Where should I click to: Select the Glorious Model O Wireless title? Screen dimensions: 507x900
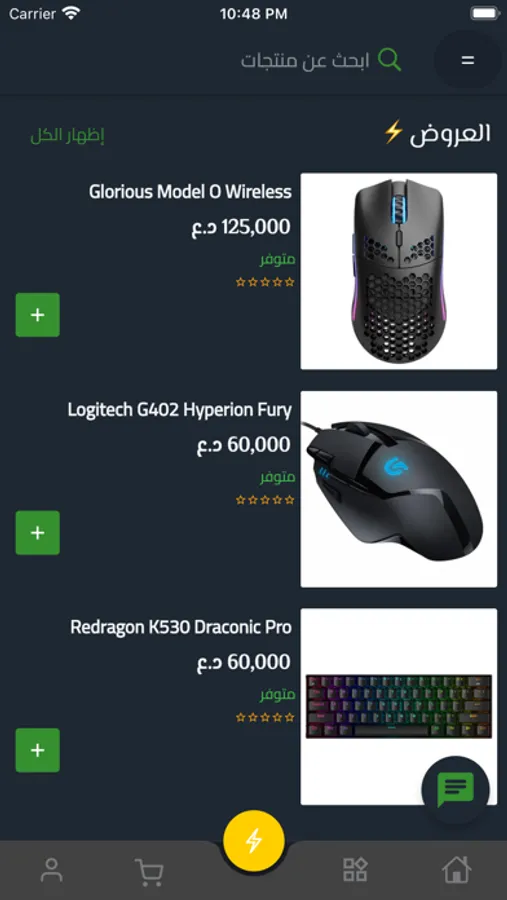point(190,192)
